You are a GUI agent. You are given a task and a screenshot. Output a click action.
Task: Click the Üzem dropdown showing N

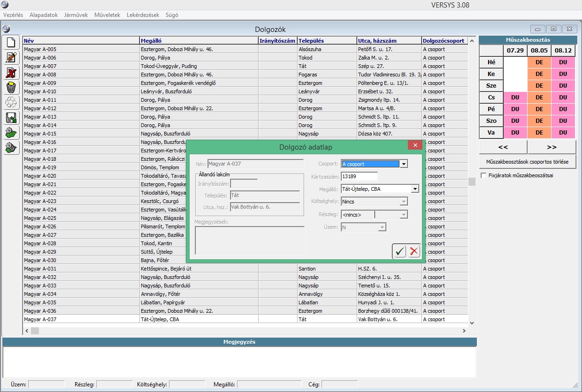[364, 227]
